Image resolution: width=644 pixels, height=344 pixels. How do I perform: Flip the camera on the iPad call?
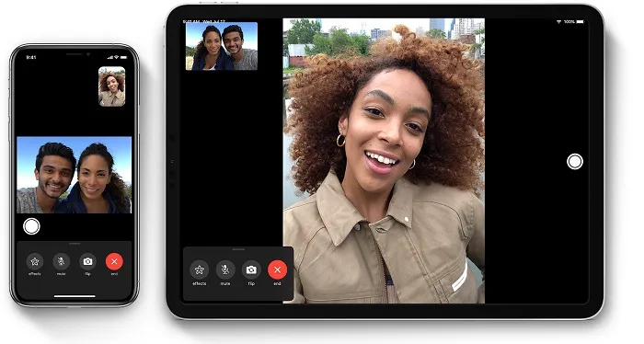click(x=251, y=269)
